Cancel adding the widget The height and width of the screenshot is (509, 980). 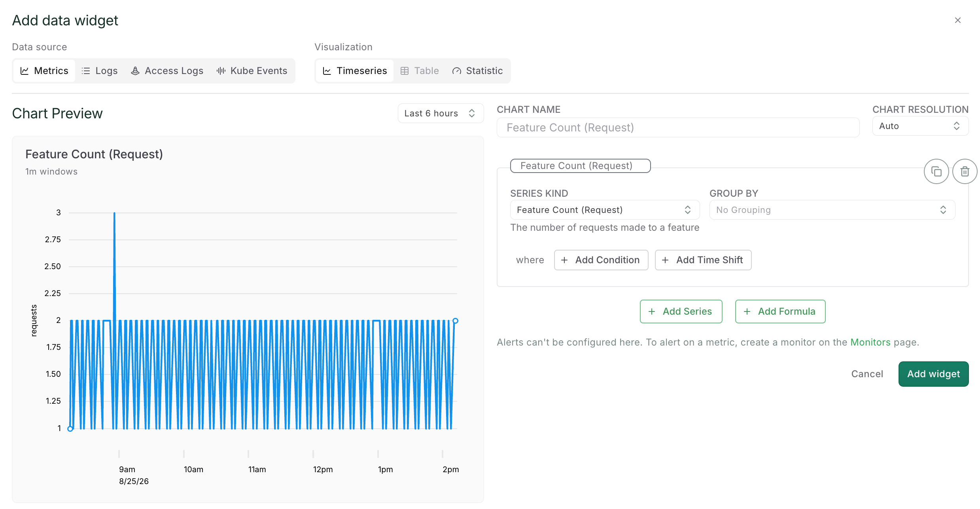867,374
